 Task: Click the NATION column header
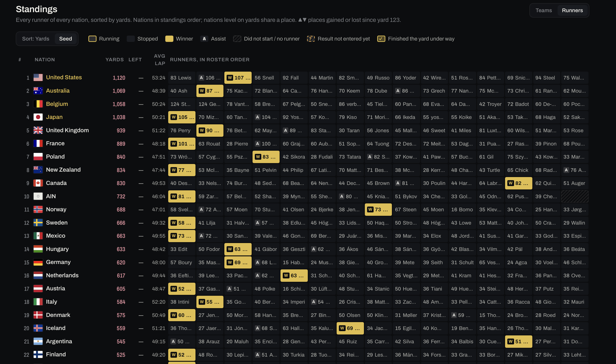click(x=45, y=60)
